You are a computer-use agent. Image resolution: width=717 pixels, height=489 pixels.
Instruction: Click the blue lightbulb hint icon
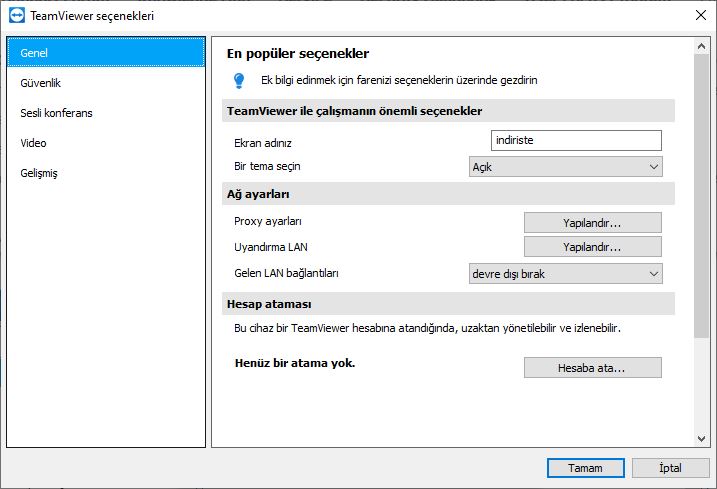(239, 81)
